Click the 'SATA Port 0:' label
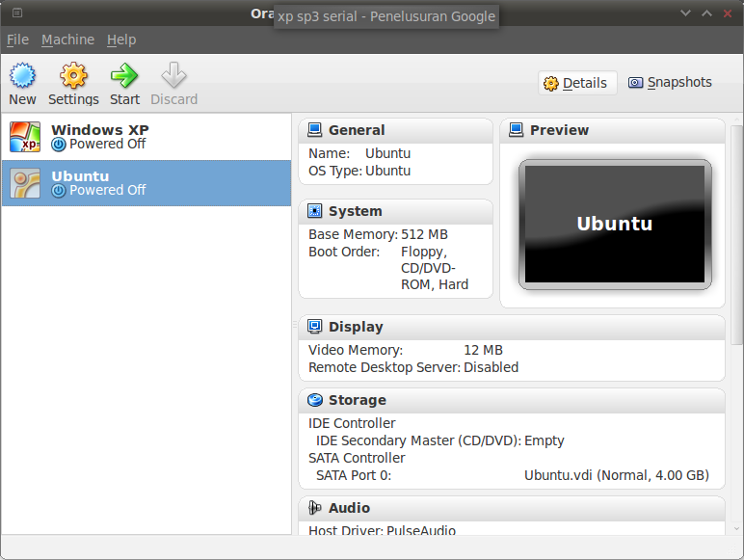The width and height of the screenshot is (744, 560). point(354,475)
